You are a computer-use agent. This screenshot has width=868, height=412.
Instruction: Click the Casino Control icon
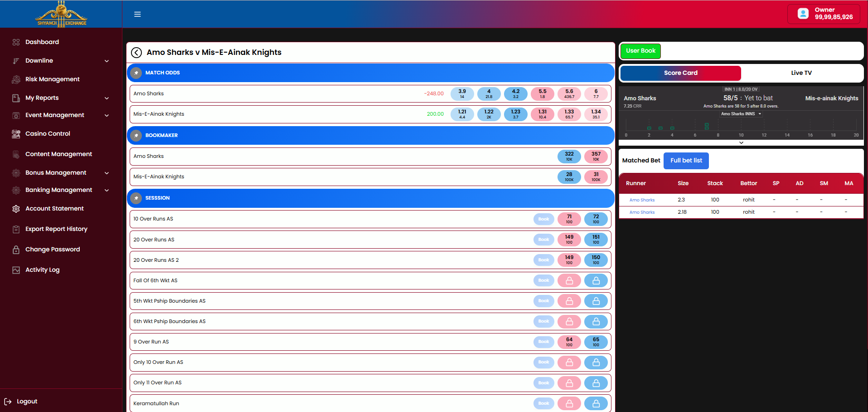(16, 134)
